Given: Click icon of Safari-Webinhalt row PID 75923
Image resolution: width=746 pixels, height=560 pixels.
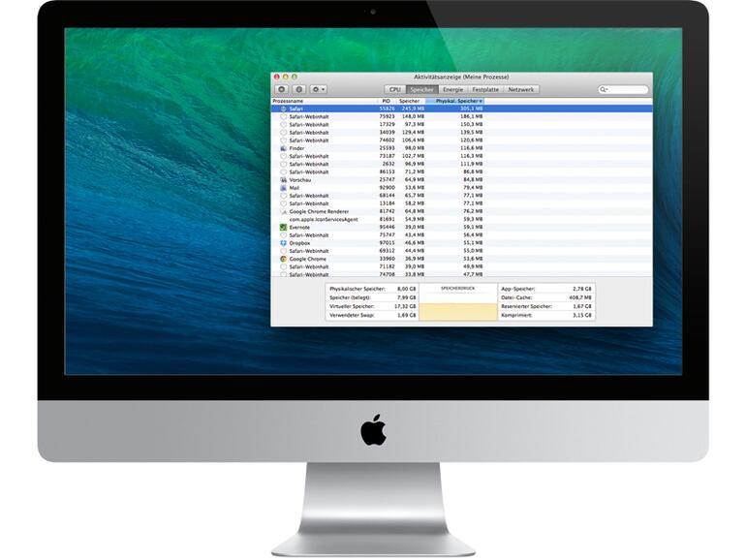Looking at the screenshot, I should pyautogui.click(x=284, y=116).
